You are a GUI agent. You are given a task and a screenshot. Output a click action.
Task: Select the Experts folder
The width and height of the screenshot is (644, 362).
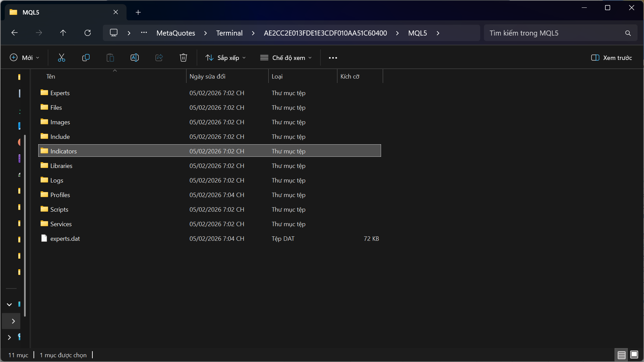pyautogui.click(x=209, y=93)
